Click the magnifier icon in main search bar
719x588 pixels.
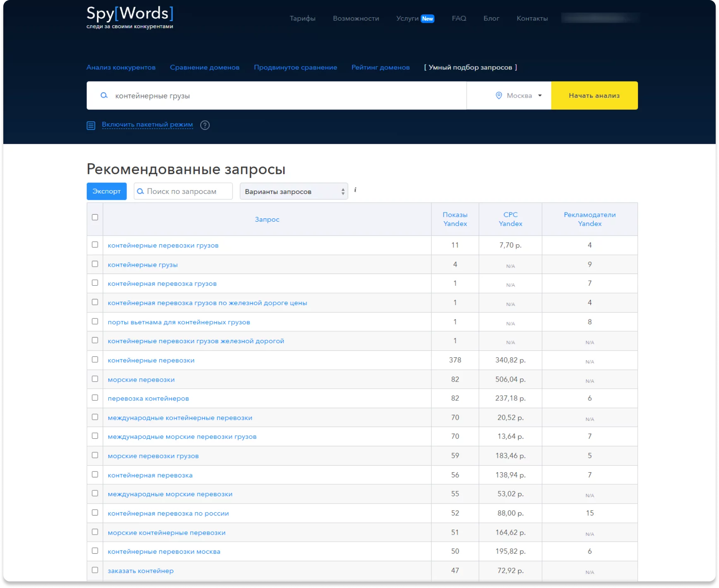pyautogui.click(x=104, y=96)
